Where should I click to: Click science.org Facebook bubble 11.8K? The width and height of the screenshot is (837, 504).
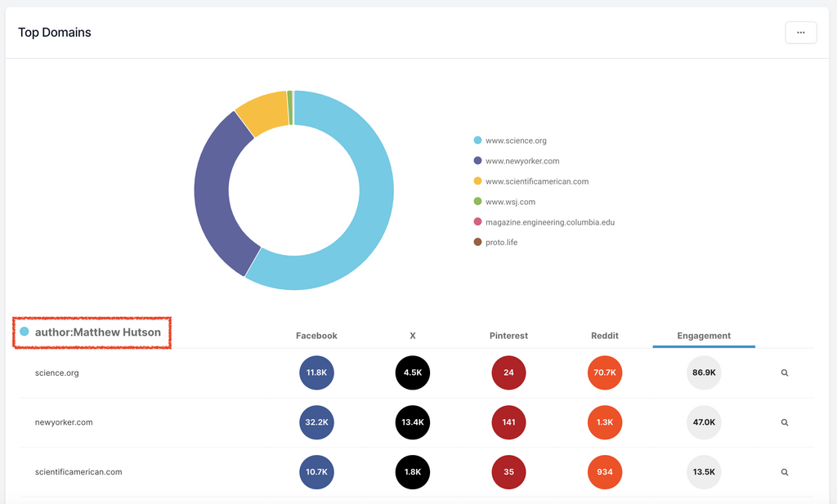316,372
